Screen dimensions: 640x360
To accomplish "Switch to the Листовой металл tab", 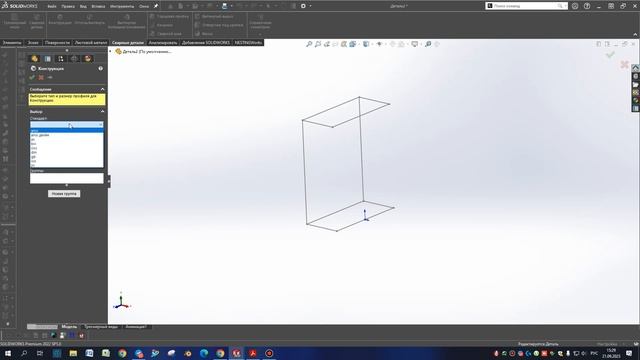I will pyautogui.click(x=91, y=42).
